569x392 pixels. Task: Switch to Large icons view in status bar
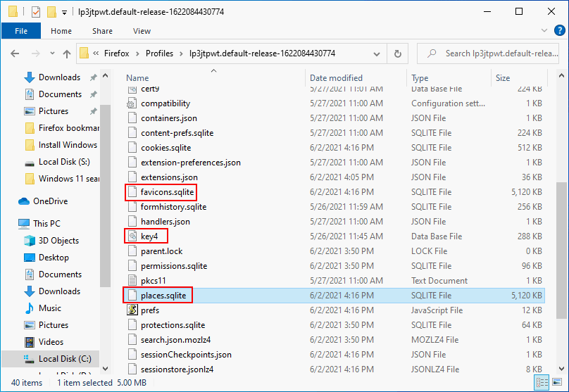[x=557, y=382]
